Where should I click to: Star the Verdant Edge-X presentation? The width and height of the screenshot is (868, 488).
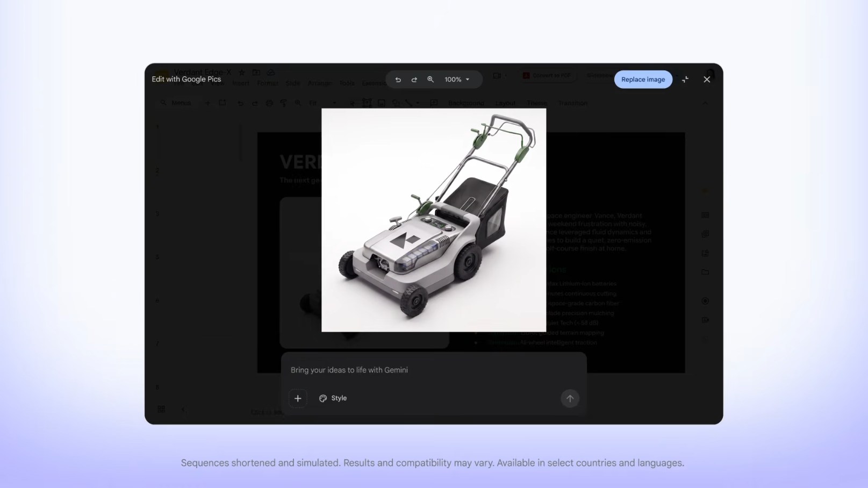click(242, 72)
